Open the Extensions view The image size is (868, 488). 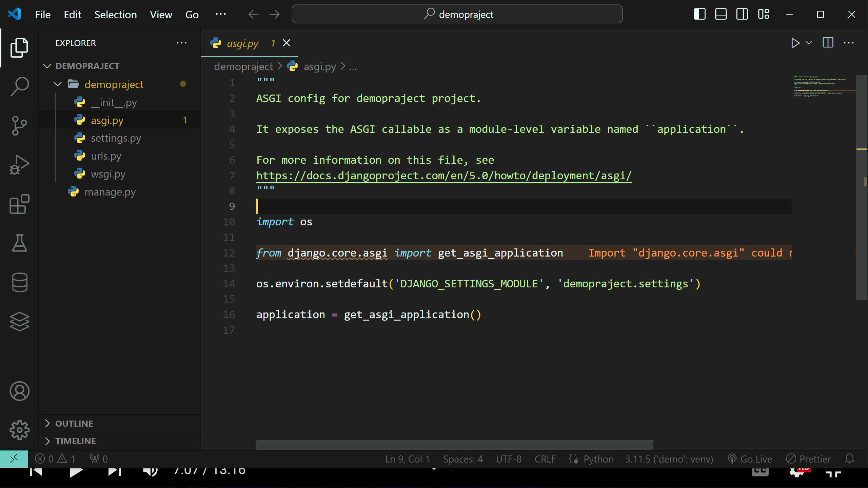click(x=19, y=204)
